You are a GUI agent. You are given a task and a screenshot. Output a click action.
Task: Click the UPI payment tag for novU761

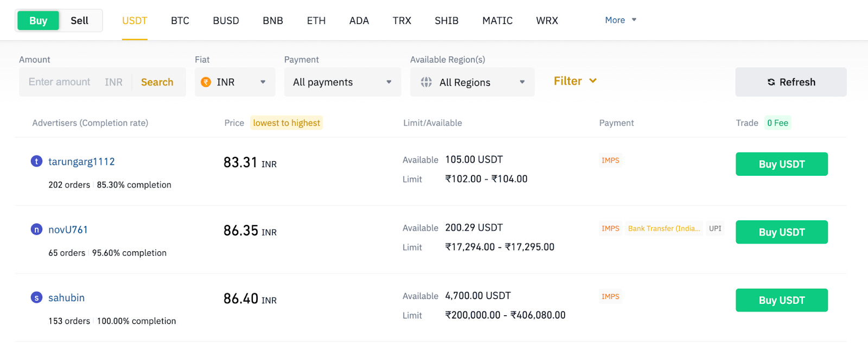[x=715, y=228]
